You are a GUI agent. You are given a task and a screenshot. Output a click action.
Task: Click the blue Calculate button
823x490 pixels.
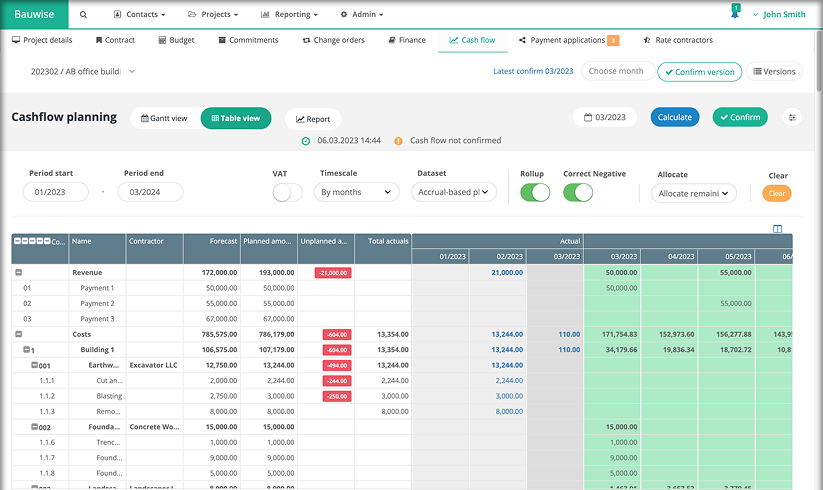point(674,117)
